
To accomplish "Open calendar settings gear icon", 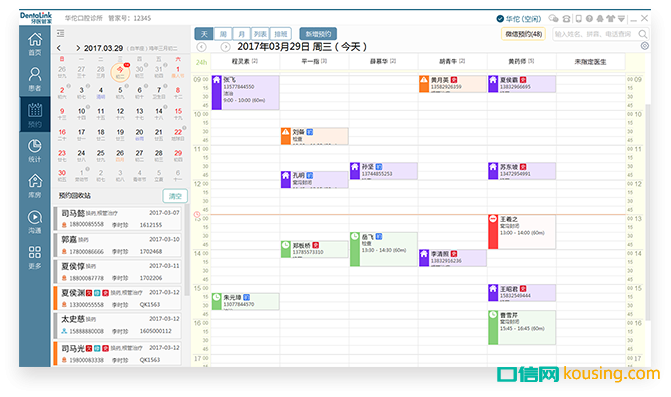I will [x=644, y=46].
